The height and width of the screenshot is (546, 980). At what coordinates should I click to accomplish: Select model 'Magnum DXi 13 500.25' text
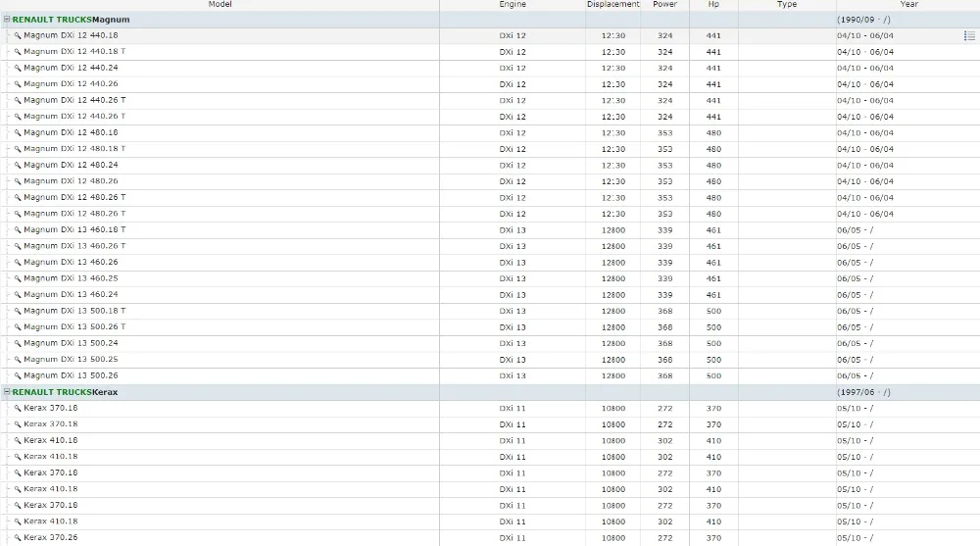[71, 360]
